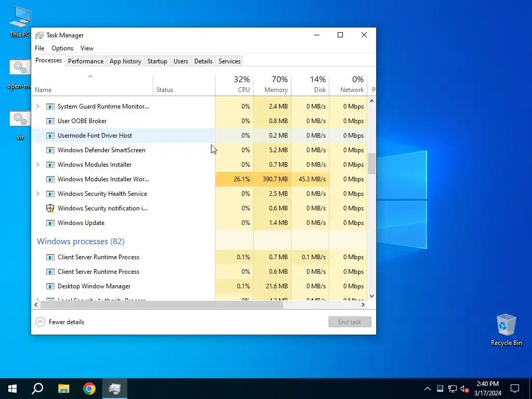Open File Explorer from the taskbar
This screenshot has height=399, width=532.
[63, 389]
